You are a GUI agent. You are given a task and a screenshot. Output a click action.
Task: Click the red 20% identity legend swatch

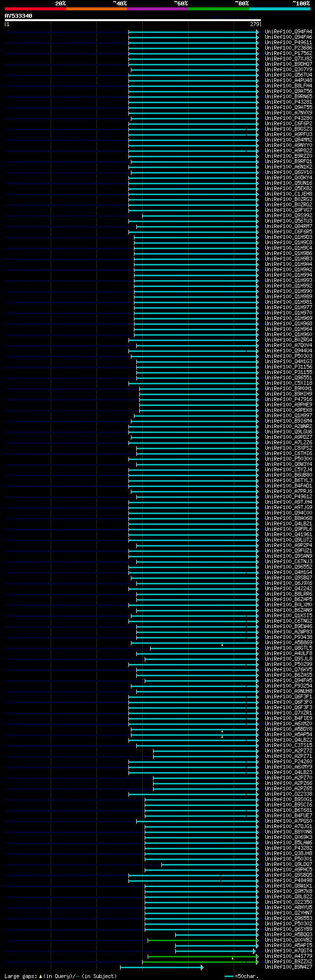tap(35, 9)
